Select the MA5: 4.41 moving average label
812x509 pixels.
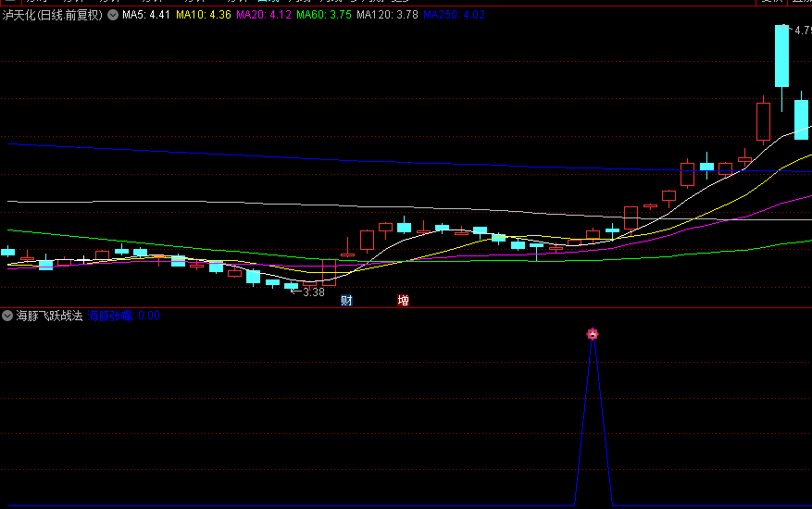tap(146, 15)
